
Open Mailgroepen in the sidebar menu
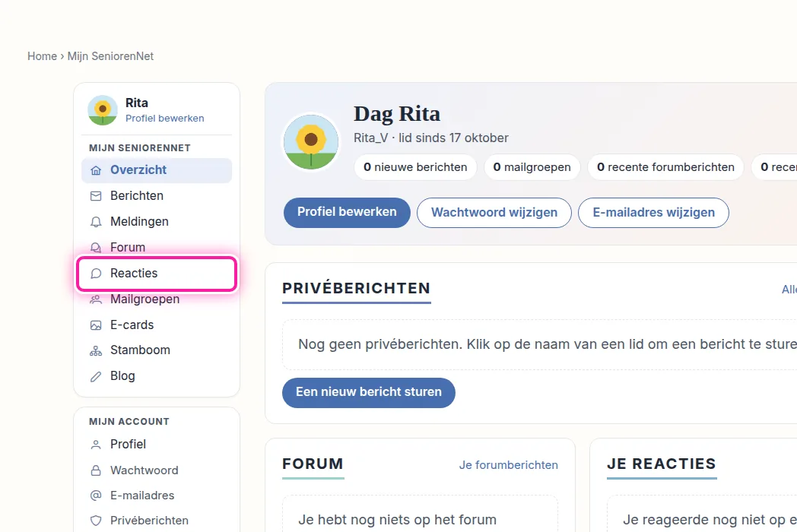(157, 299)
